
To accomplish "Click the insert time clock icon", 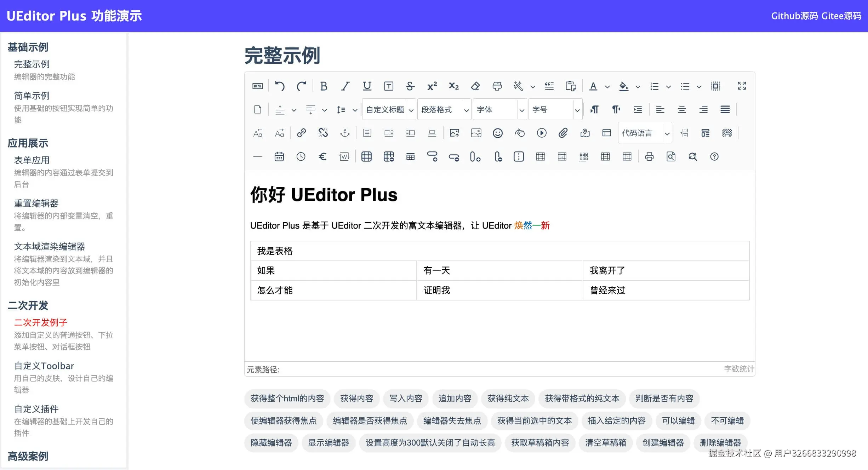I will click(x=301, y=156).
